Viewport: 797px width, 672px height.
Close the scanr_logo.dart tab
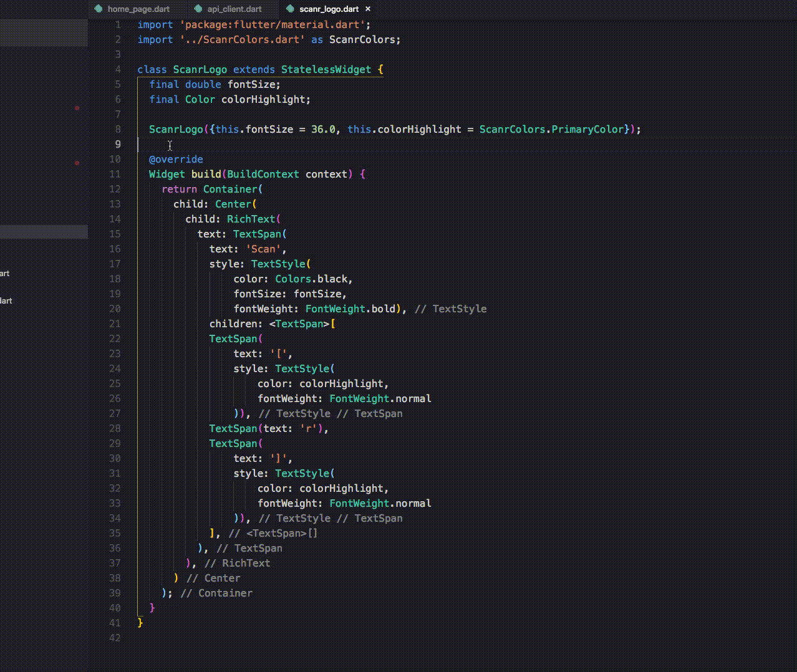coord(368,9)
